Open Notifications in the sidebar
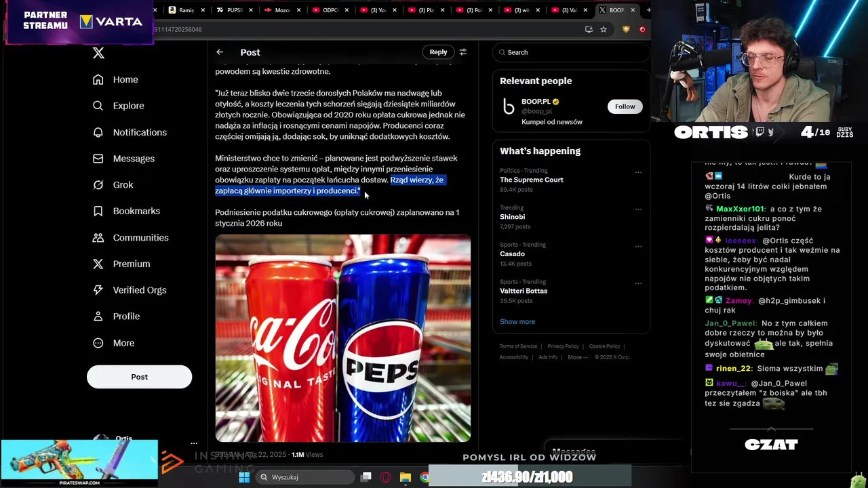868x488 pixels. tap(130, 132)
